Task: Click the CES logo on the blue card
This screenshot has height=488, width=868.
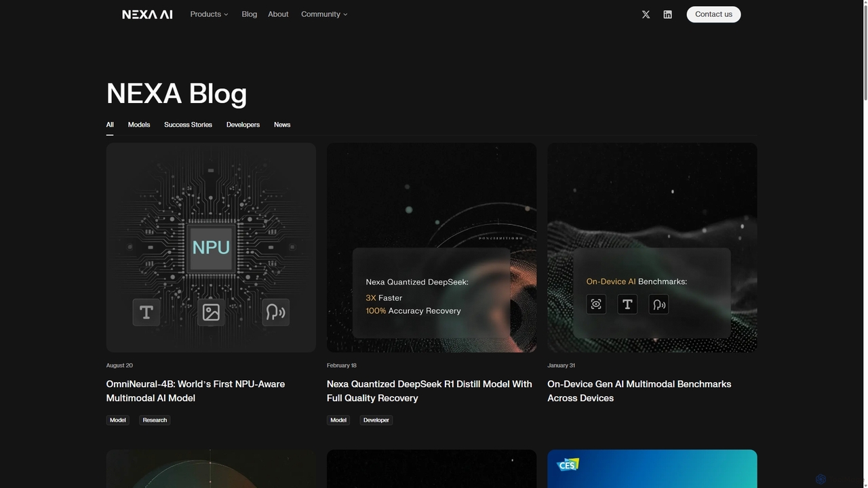Action: (x=568, y=465)
